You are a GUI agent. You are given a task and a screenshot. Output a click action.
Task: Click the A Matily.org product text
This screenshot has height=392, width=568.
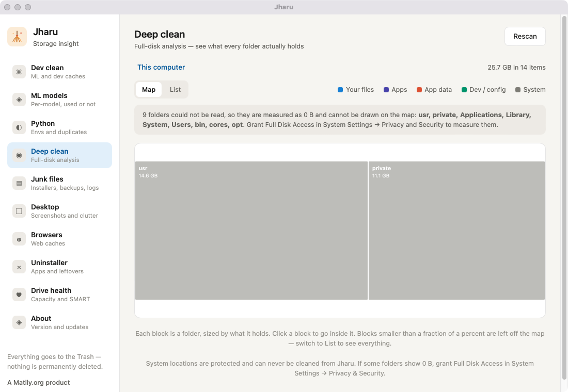[38, 383]
